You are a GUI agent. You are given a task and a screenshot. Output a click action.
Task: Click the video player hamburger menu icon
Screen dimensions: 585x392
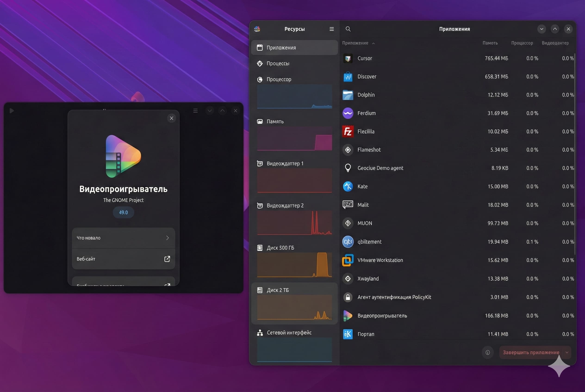[x=196, y=110]
